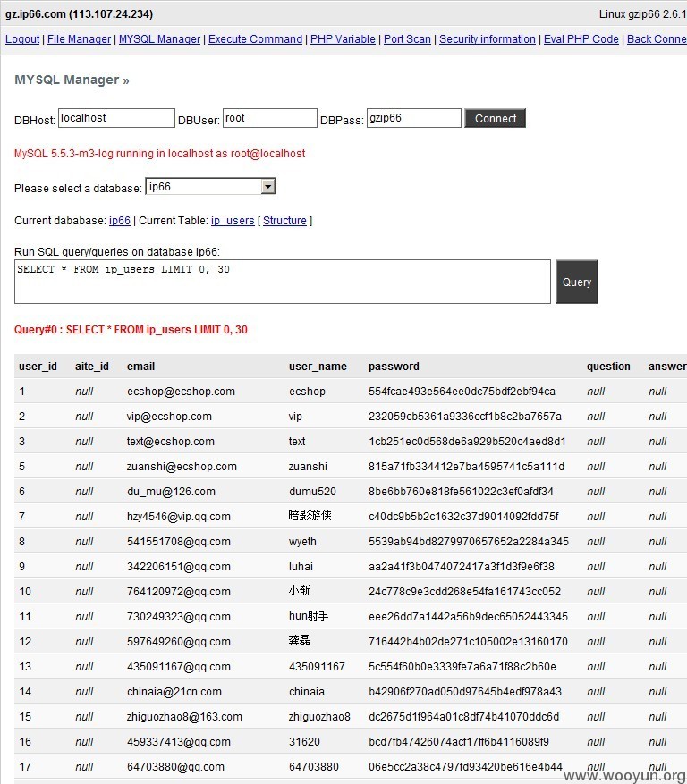This screenshot has width=687, height=784.
Task: Click user name cell luhai
Action: 301,566
